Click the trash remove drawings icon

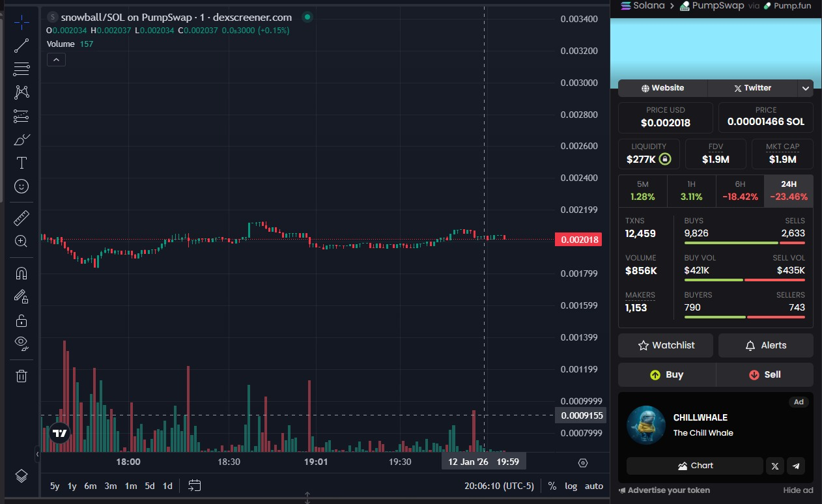(21, 376)
